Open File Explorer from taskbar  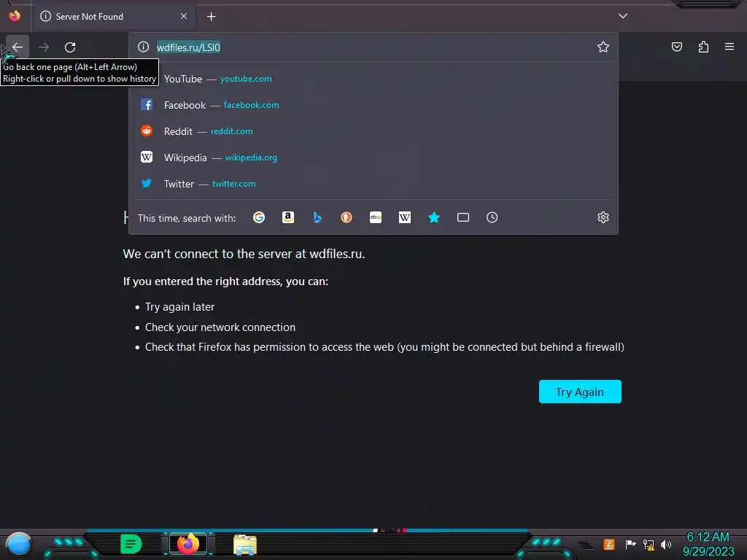click(x=245, y=545)
